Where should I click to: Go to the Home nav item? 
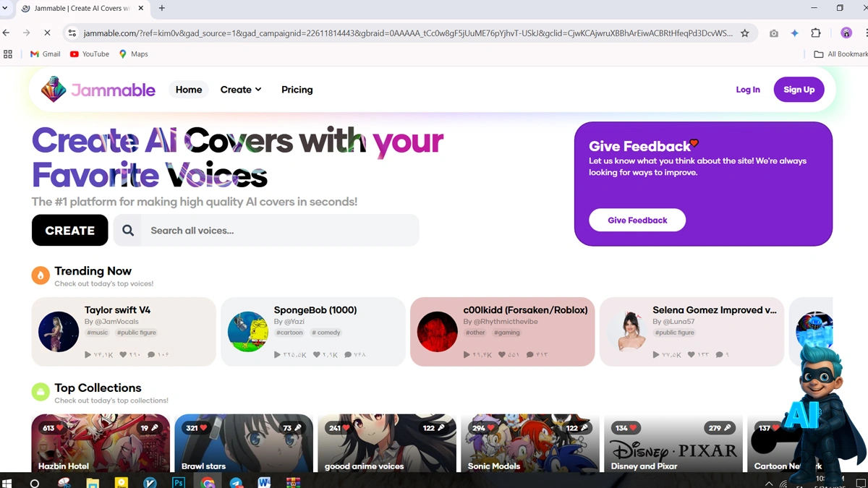click(x=189, y=90)
